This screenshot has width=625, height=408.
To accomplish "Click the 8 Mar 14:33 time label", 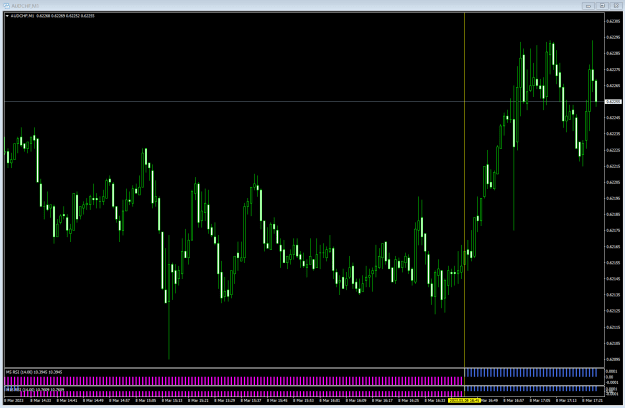I will tap(40, 400).
